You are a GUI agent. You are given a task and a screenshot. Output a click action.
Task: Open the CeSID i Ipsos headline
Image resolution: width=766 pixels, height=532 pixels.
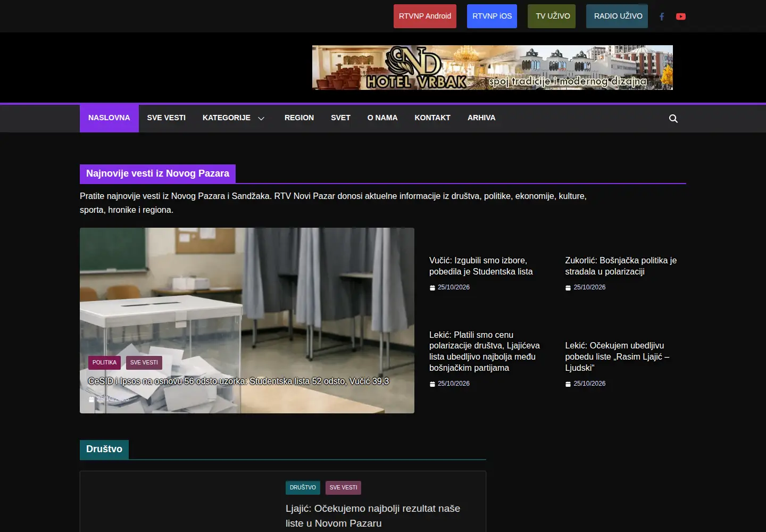click(238, 381)
